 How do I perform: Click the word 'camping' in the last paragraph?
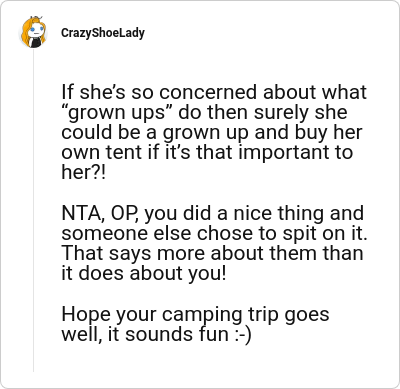click(202, 315)
